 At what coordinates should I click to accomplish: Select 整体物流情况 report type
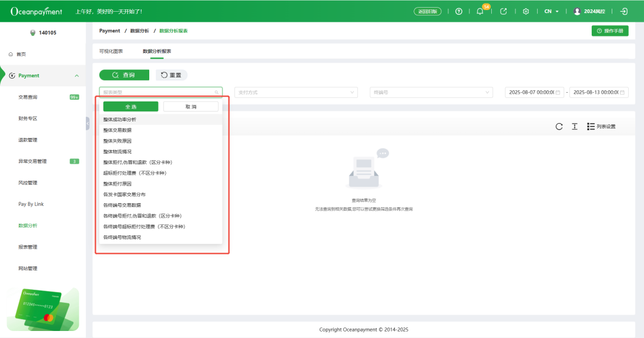click(x=160, y=151)
